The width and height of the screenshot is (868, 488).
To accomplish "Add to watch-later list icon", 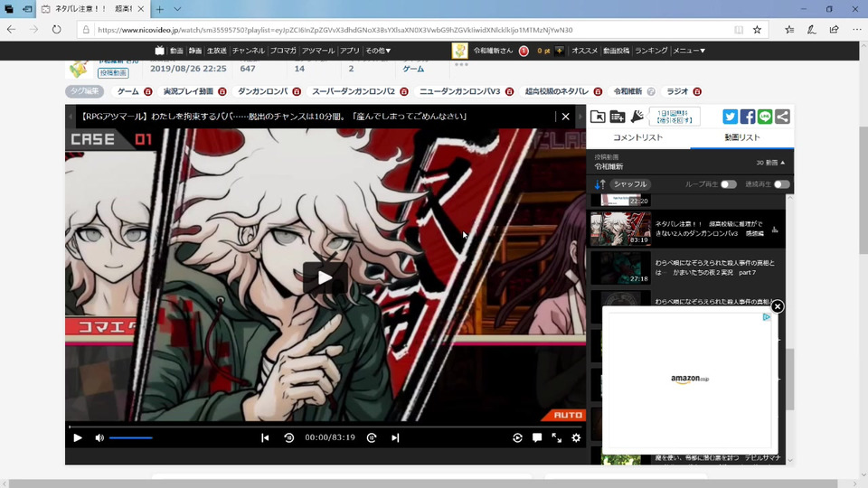I will 618,117.
